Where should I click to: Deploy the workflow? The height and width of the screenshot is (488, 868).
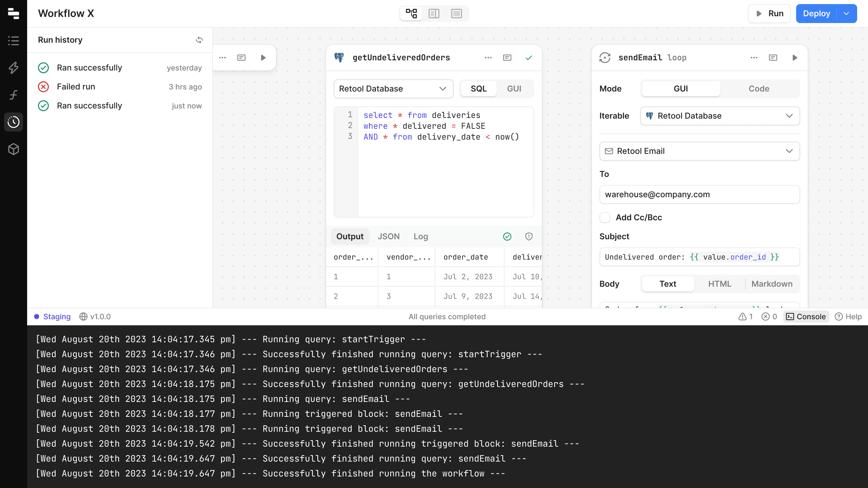(816, 14)
